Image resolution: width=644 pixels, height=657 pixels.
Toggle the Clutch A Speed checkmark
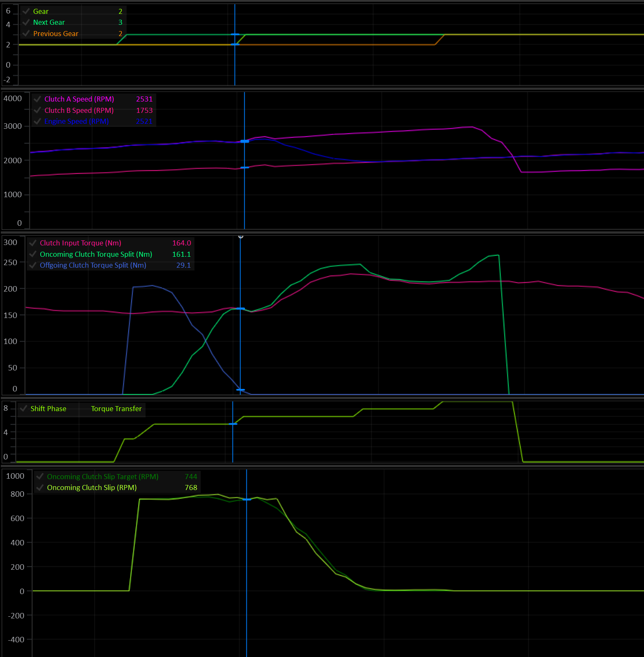(x=37, y=99)
